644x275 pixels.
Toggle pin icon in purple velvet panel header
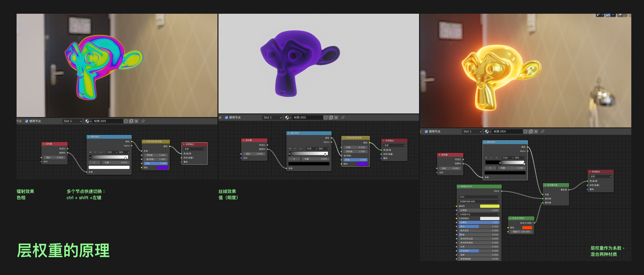tap(343, 118)
